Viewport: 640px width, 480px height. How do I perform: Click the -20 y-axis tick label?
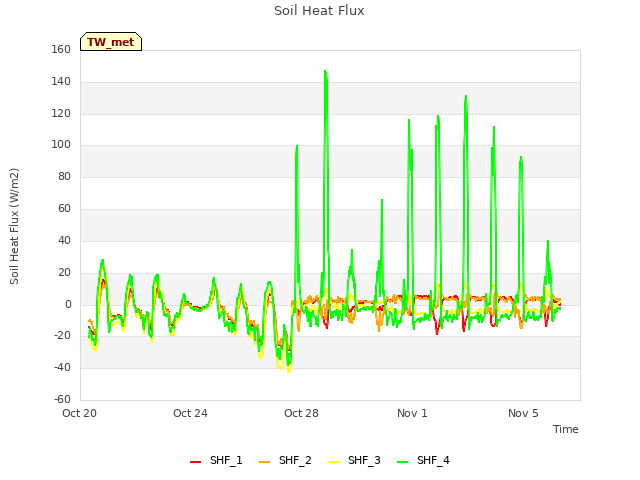[x=62, y=336]
